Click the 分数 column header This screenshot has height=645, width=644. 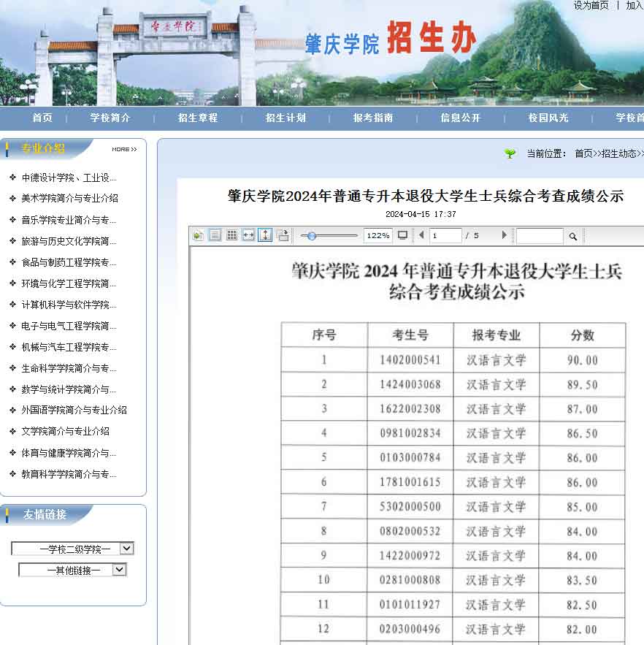click(583, 335)
